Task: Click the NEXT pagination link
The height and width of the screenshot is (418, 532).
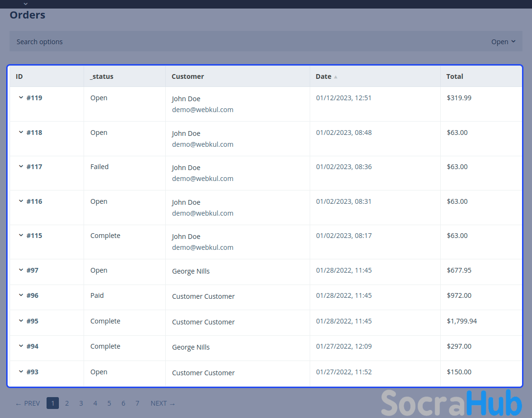Action: coord(162,403)
